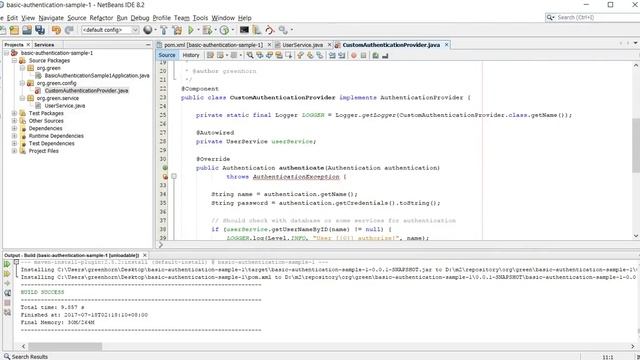The width and height of the screenshot is (640, 360).
Task: Select BasicAuthenticationSample1Application.java in Projects tree
Action: coord(97,76)
